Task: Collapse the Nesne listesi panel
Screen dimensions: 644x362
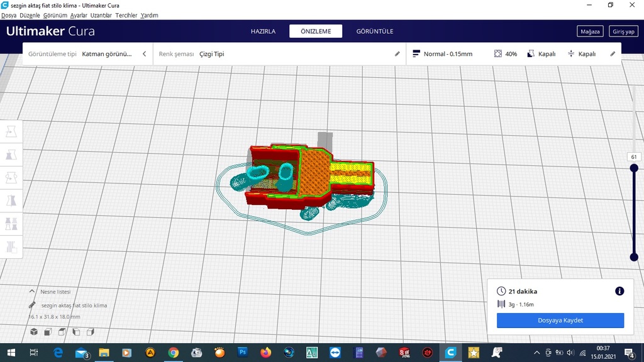Action: 32,291
